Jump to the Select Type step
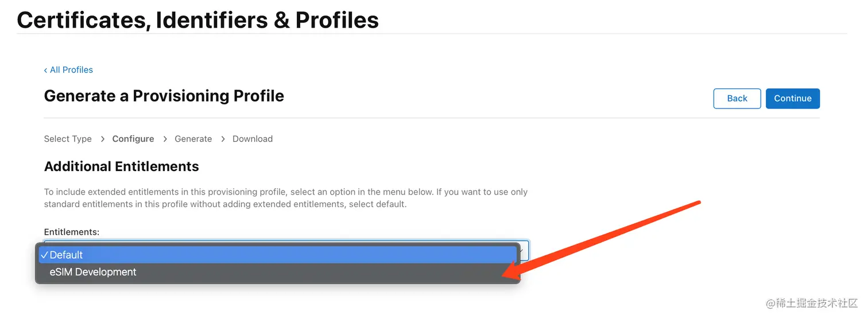 click(x=68, y=139)
